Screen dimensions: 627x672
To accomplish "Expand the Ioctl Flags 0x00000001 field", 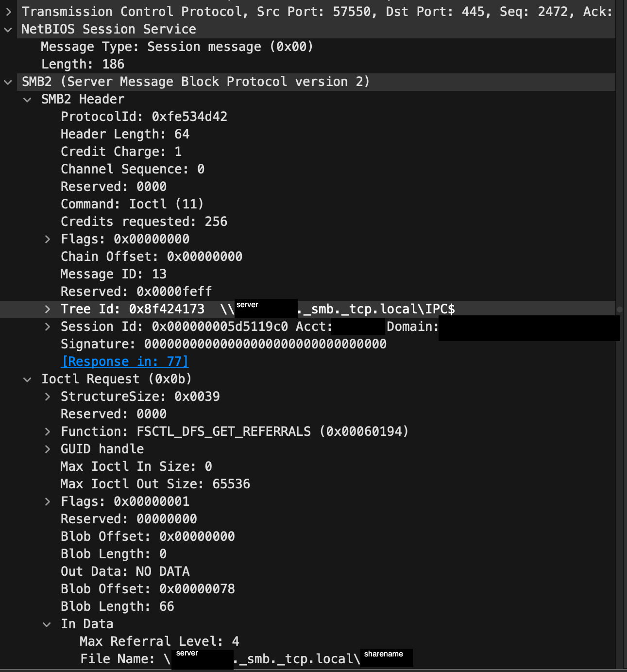I will coord(47,501).
